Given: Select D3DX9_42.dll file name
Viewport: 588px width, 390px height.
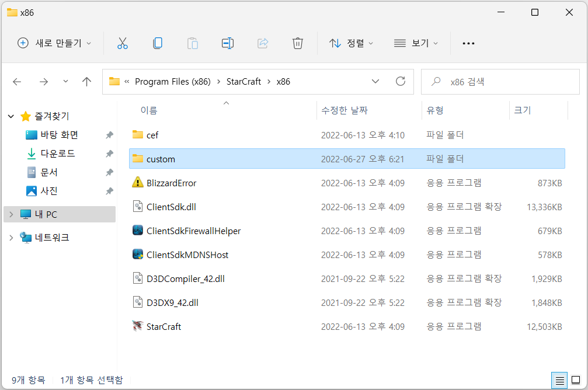Looking at the screenshot, I should click(x=172, y=302).
